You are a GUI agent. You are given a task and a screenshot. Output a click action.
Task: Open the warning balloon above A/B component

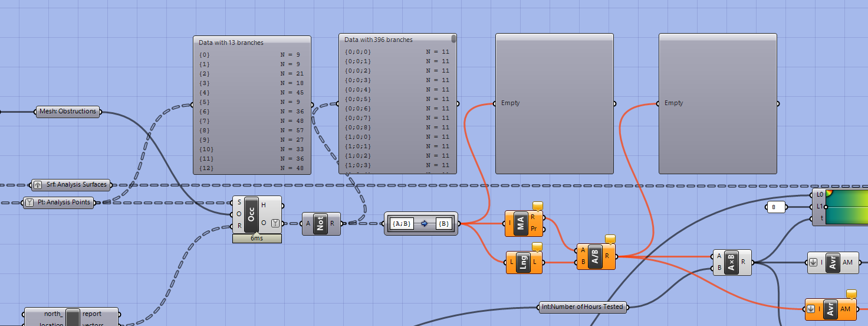[610, 239]
